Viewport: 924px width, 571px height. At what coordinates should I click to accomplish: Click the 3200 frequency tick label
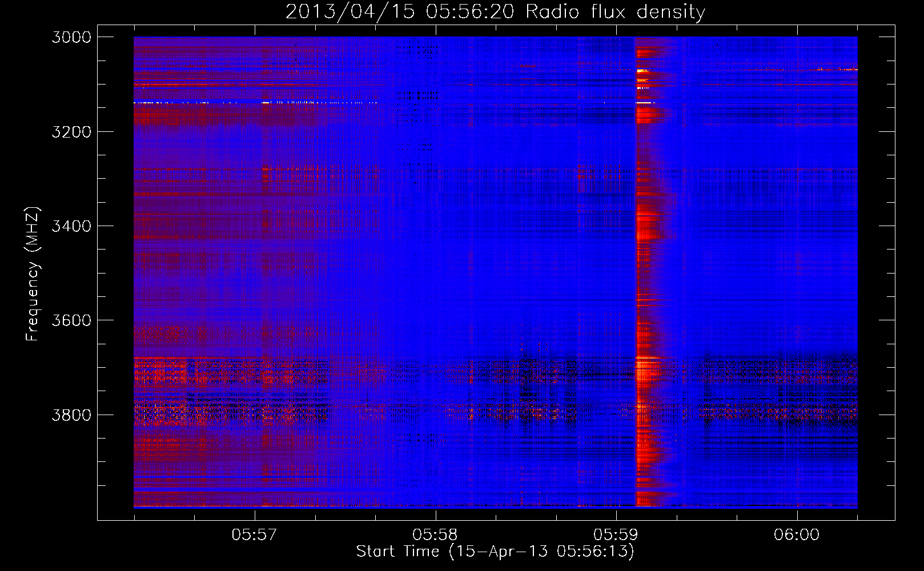71,132
